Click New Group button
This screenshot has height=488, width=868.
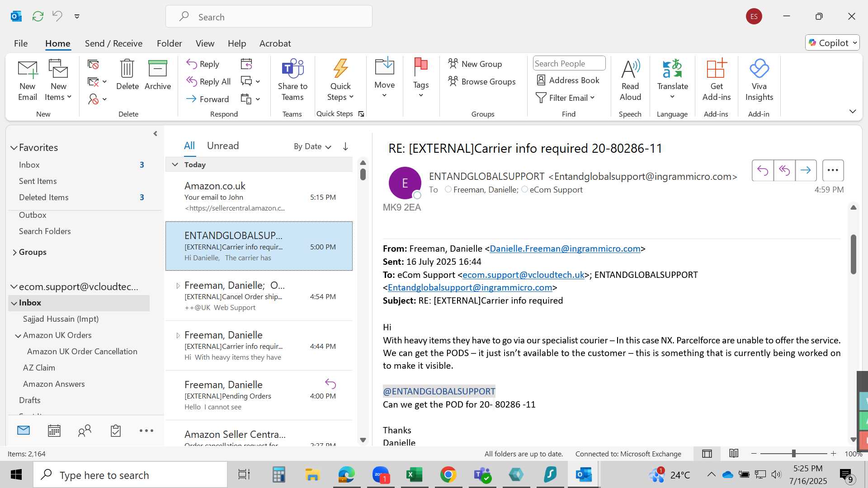[x=475, y=64]
